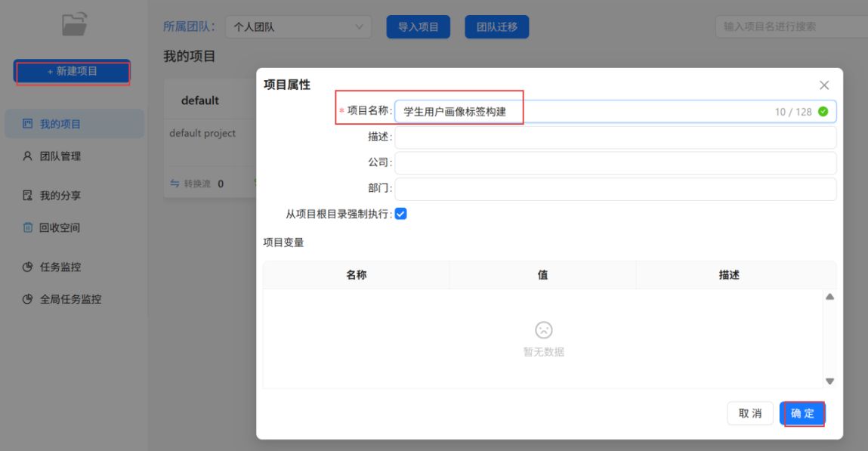Viewport: 868px width, 451px height.
Task: Click the 值 column header
Action: point(542,275)
